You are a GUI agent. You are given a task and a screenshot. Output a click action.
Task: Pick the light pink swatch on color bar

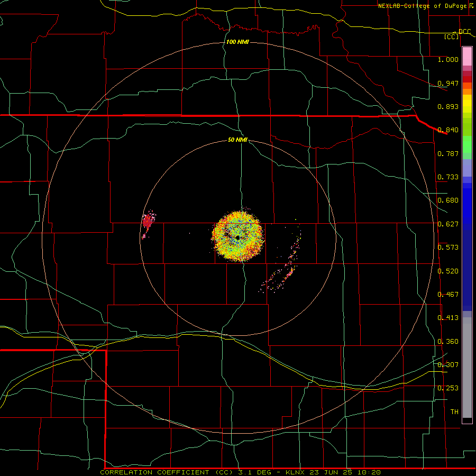click(x=467, y=57)
